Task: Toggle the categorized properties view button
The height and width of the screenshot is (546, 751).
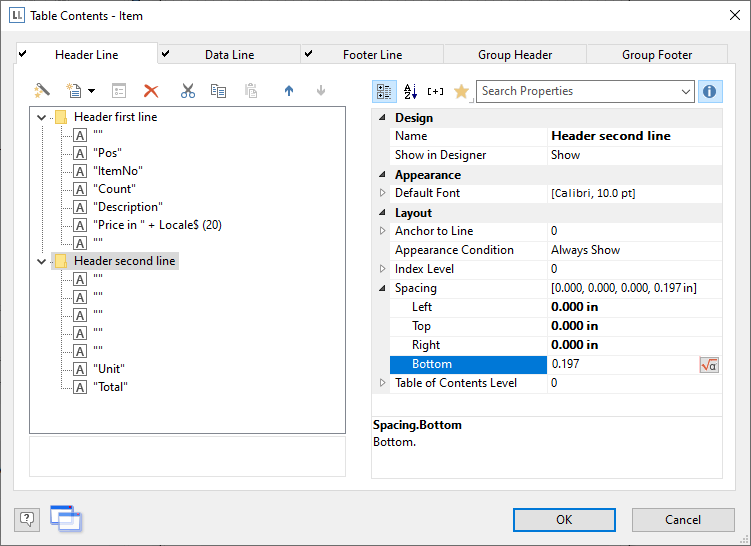Action: tap(384, 91)
